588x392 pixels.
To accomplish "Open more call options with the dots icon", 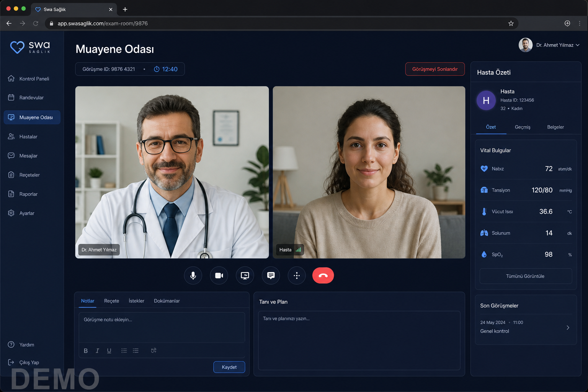I will pos(297,276).
